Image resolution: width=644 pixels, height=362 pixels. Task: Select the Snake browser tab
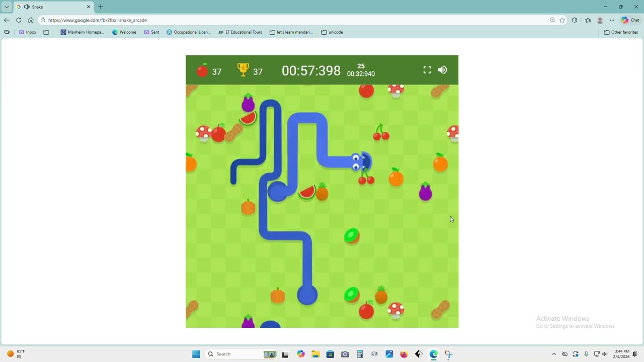53,7
